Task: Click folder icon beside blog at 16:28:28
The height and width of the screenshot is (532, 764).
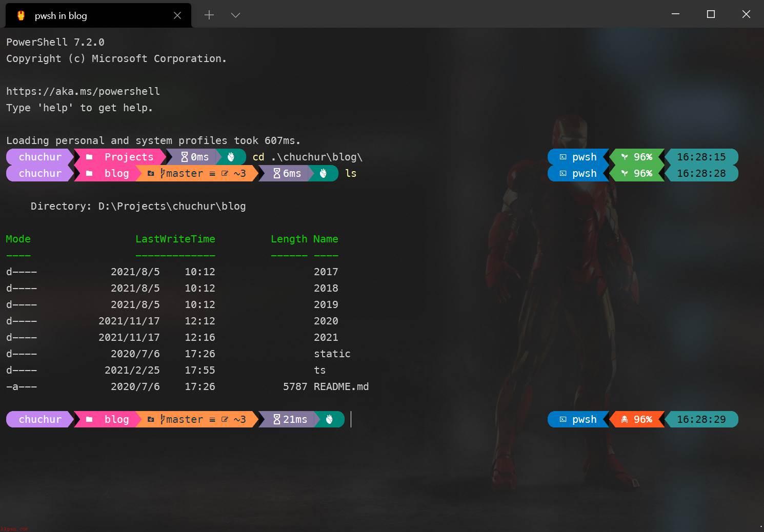Action: click(89, 173)
